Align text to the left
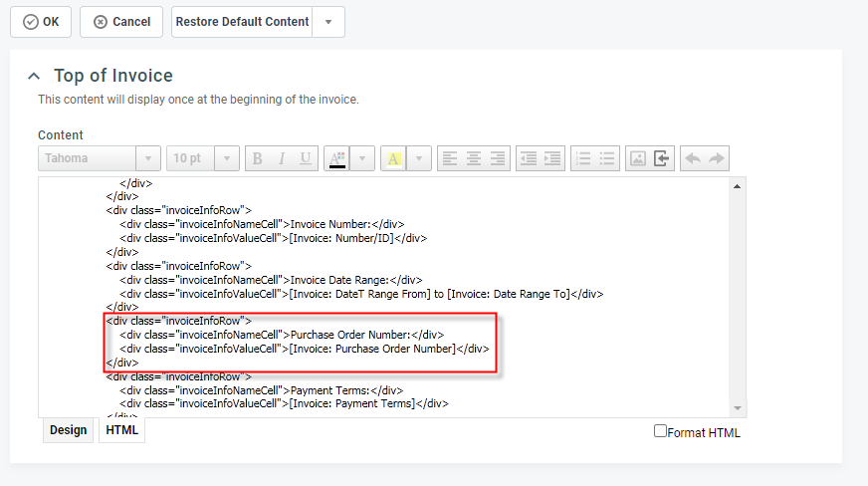This screenshot has height=486, width=868. click(450, 158)
